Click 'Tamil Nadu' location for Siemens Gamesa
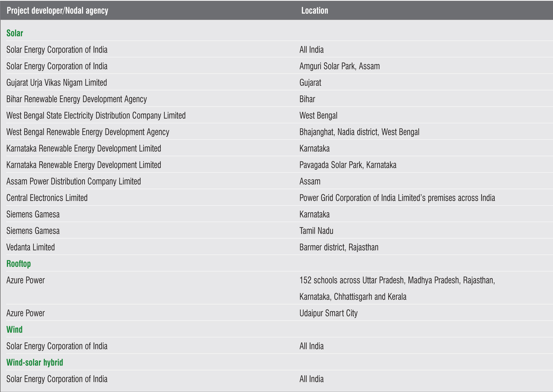553x392 pixels. click(316, 231)
